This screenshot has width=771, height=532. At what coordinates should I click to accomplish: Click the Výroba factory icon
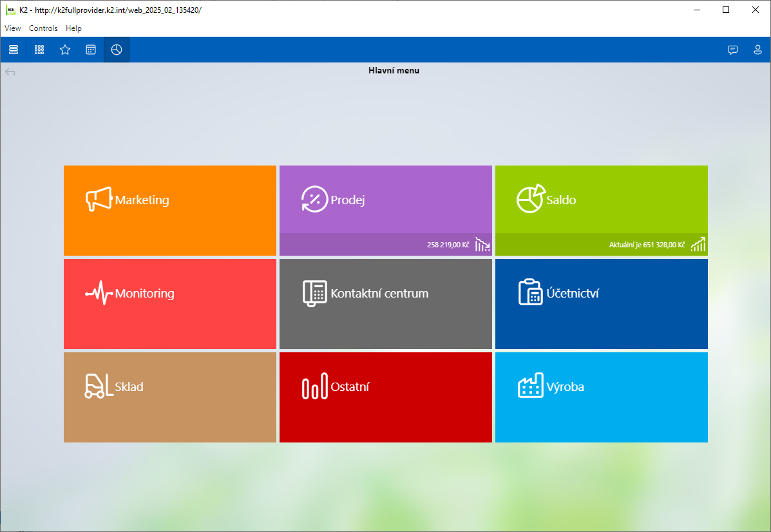(x=531, y=385)
